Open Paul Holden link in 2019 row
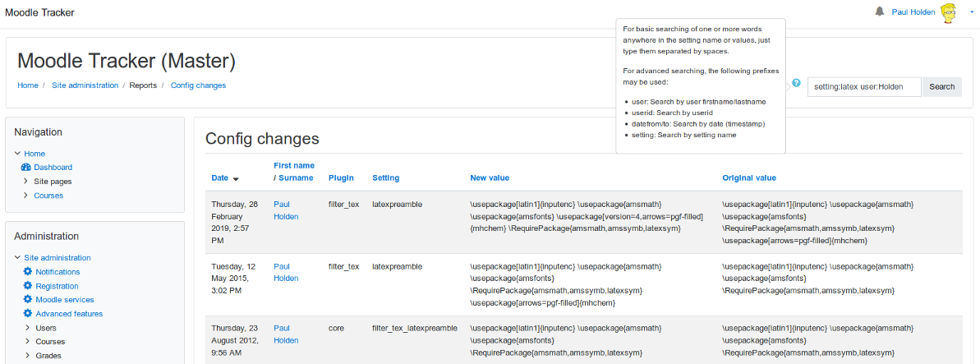 [x=286, y=210]
